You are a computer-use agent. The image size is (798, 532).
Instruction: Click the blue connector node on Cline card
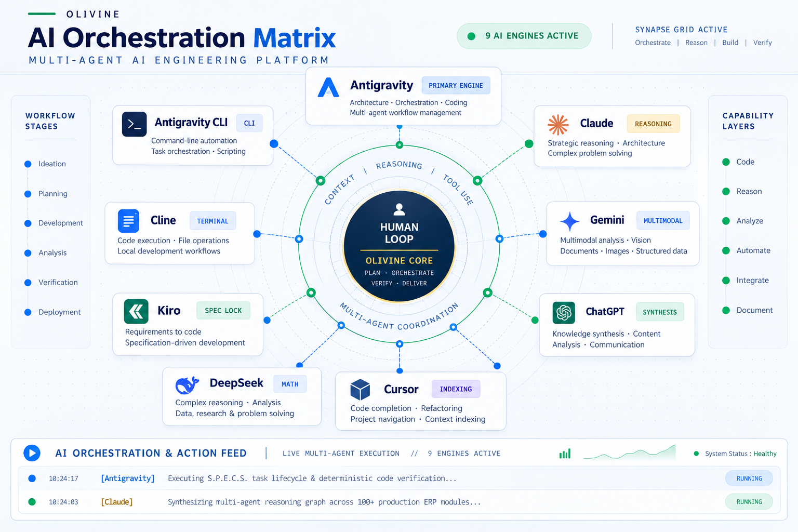coord(257,234)
